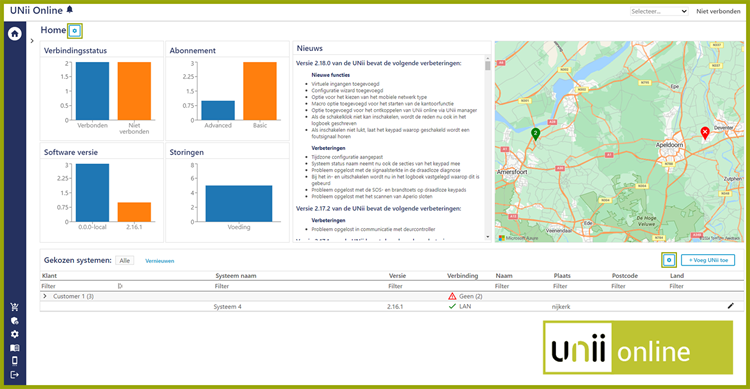The image size is (750, 389).
Task: Open the mobile phone icon in sidebar
Action: [14, 361]
